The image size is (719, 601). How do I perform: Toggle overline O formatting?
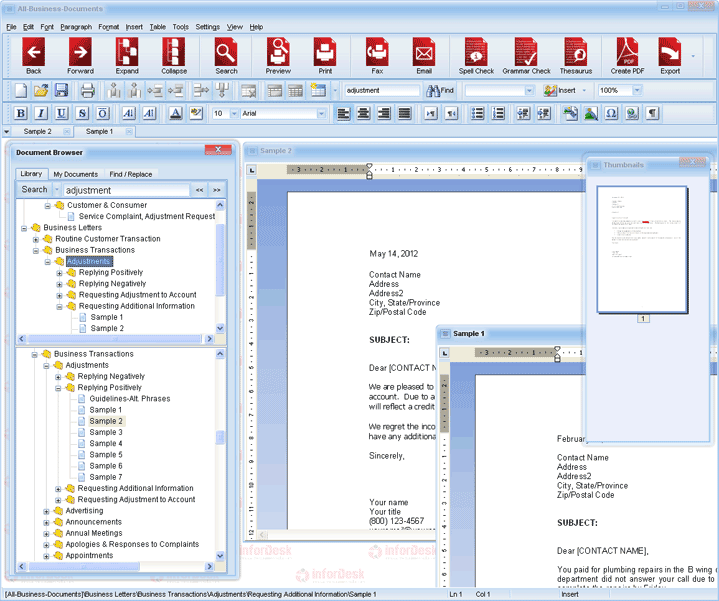[103, 113]
